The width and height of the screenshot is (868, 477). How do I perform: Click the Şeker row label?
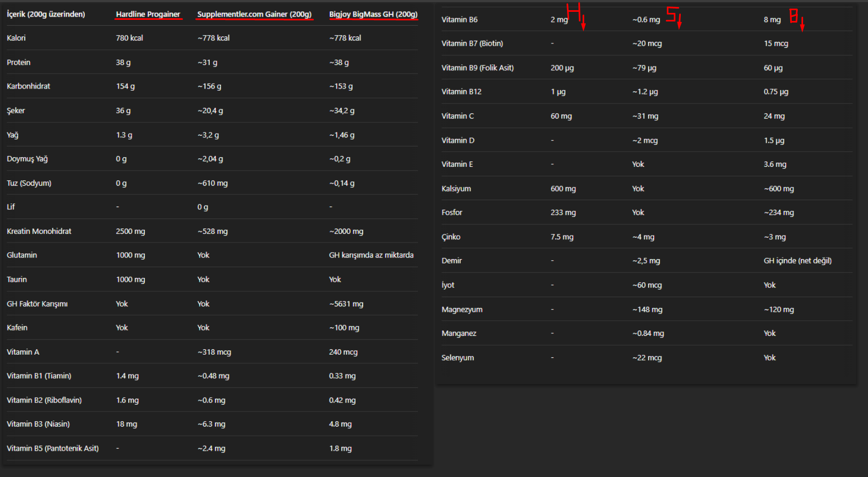pyautogui.click(x=16, y=111)
